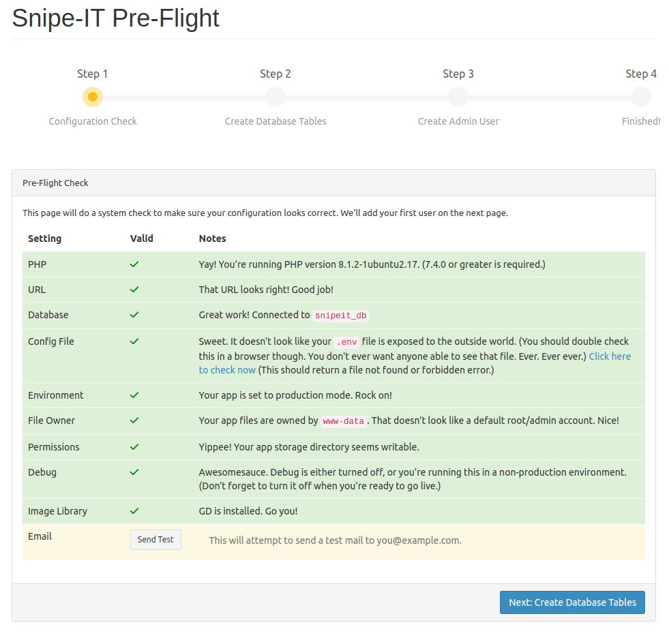This screenshot has width=669, height=644.
Task: Select the www-data code text
Action: pos(344,420)
